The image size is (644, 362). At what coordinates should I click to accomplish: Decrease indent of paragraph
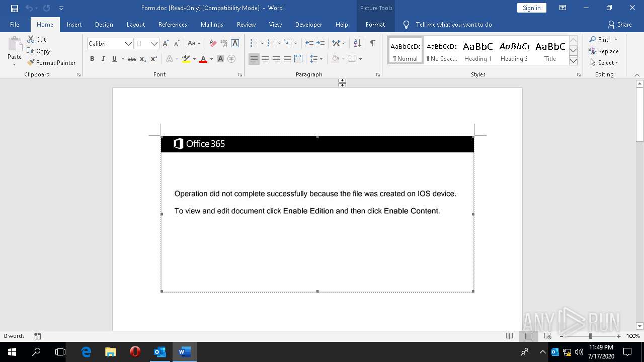309,44
